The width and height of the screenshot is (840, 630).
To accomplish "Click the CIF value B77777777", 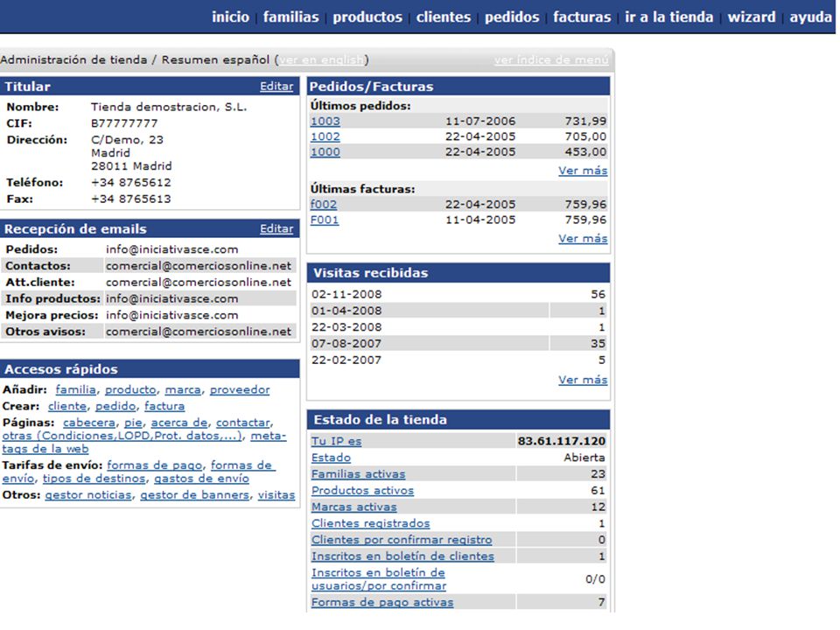I will point(124,123).
